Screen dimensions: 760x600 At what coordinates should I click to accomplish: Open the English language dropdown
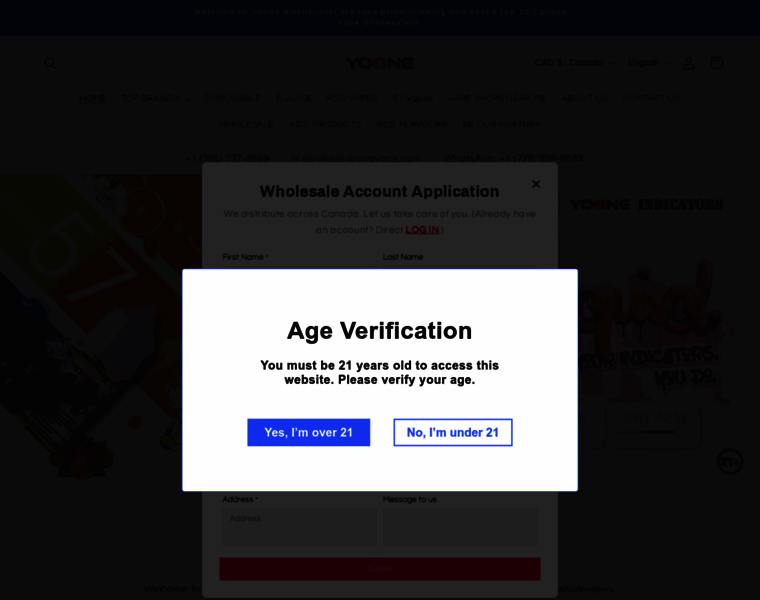[x=648, y=63]
